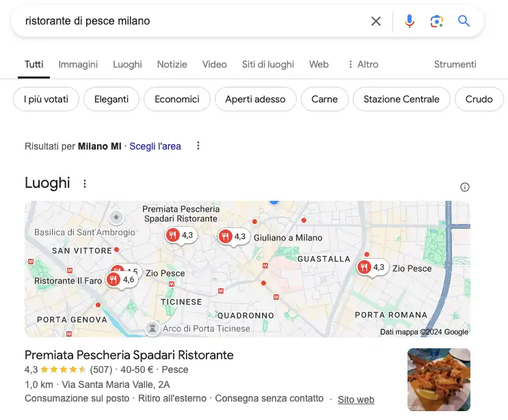The image size is (508, 420).
Task: Select Ristorante Il Faro 4,6 map pin
Action: [x=122, y=279]
